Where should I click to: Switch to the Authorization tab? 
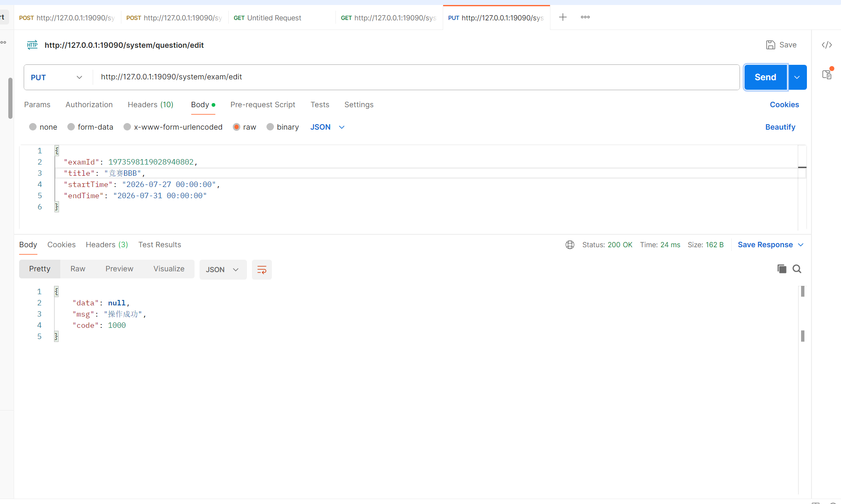click(x=89, y=105)
